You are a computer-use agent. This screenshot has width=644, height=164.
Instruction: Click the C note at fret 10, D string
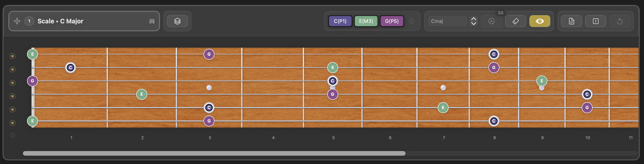click(587, 94)
